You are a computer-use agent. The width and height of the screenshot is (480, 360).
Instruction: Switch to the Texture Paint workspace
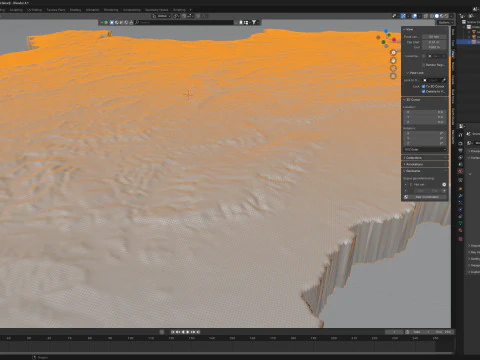point(56,10)
